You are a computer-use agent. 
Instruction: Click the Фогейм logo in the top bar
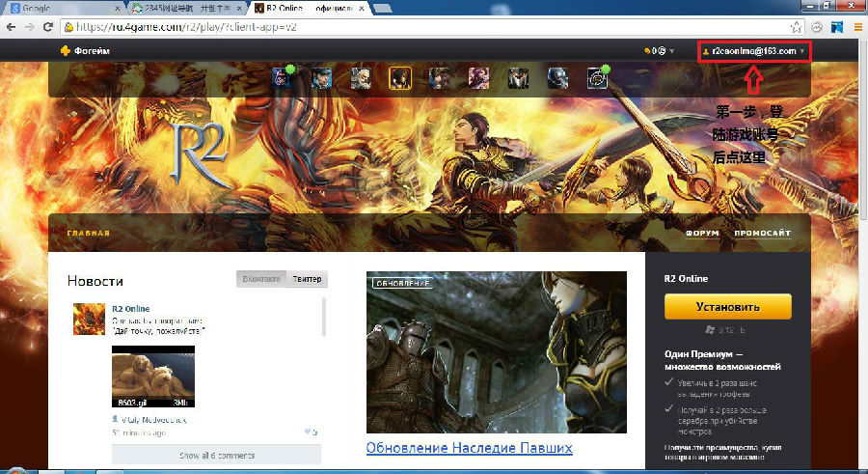click(85, 50)
